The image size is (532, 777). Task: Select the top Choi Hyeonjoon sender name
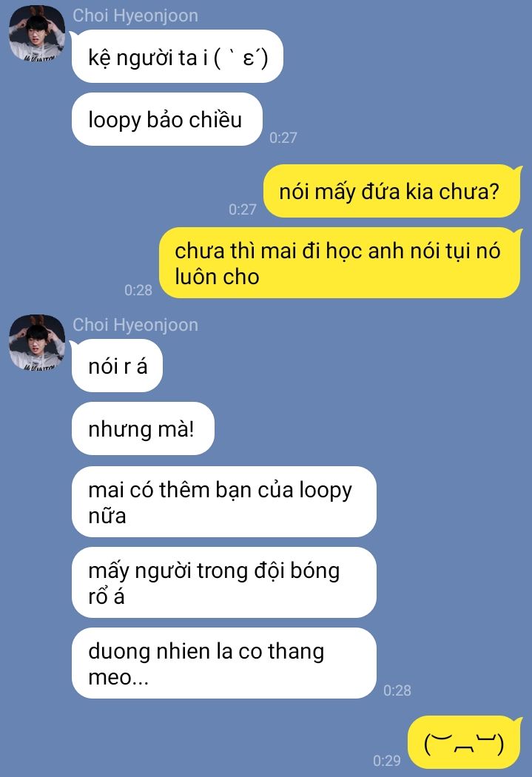tap(135, 16)
